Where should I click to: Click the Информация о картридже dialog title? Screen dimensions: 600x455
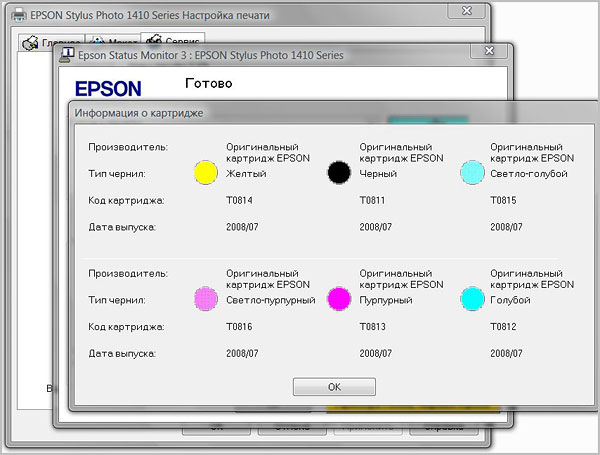tap(139, 113)
